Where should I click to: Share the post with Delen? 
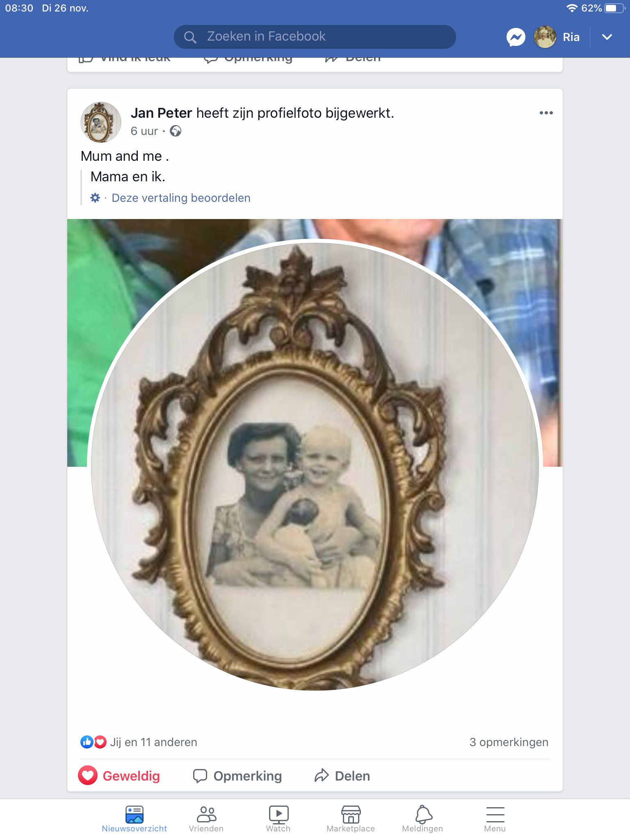(x=342, y=776)
